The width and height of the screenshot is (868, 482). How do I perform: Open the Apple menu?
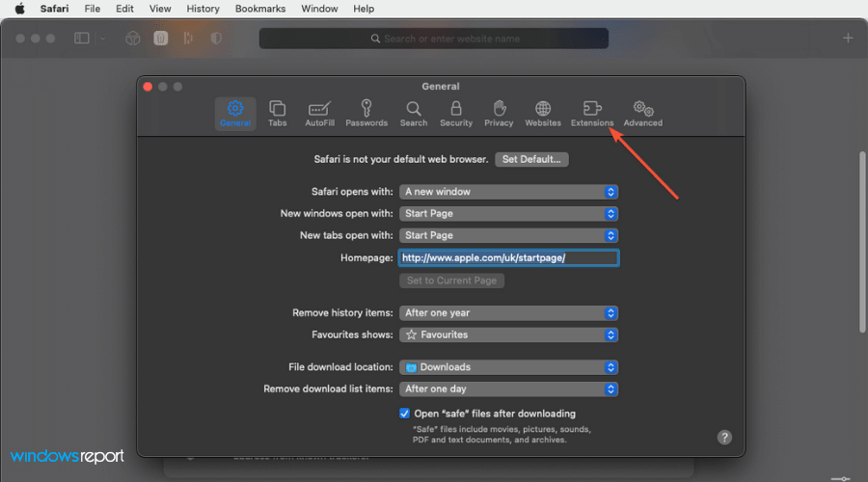[x=19, y=9]
